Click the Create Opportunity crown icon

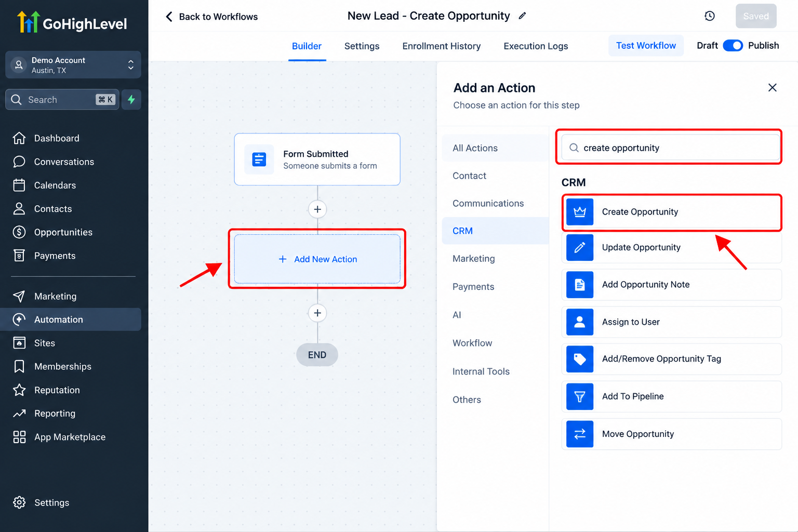click(580, 212)
